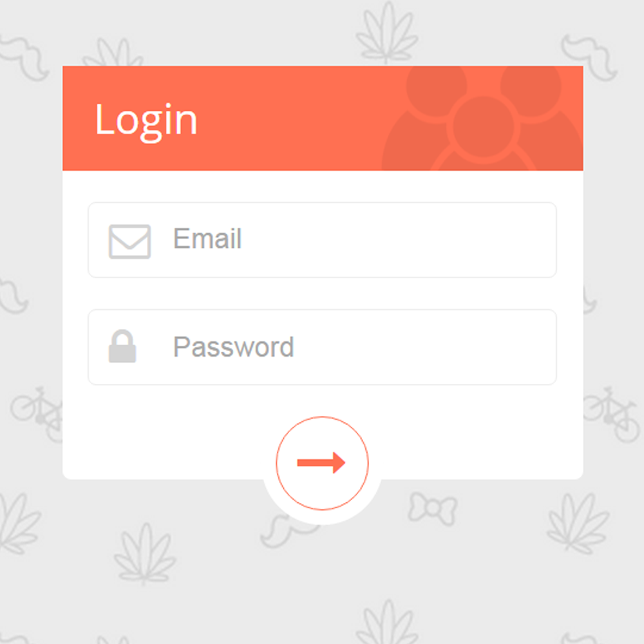This screenshot has width=644, height=644.
Task: Click the Password placeholder text
Action: (234, 347)
